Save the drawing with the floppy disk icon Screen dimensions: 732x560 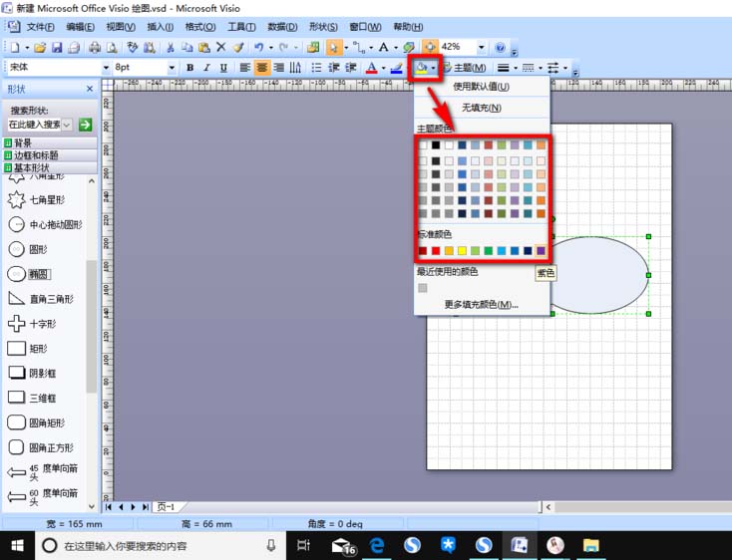point(57,47)
